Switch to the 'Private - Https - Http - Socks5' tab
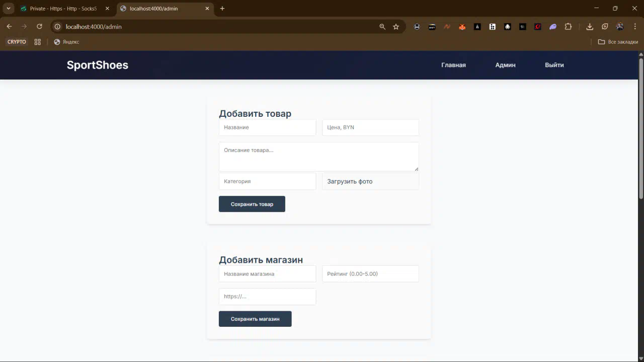This screenshot has height=362, width=644. [63, 9]
